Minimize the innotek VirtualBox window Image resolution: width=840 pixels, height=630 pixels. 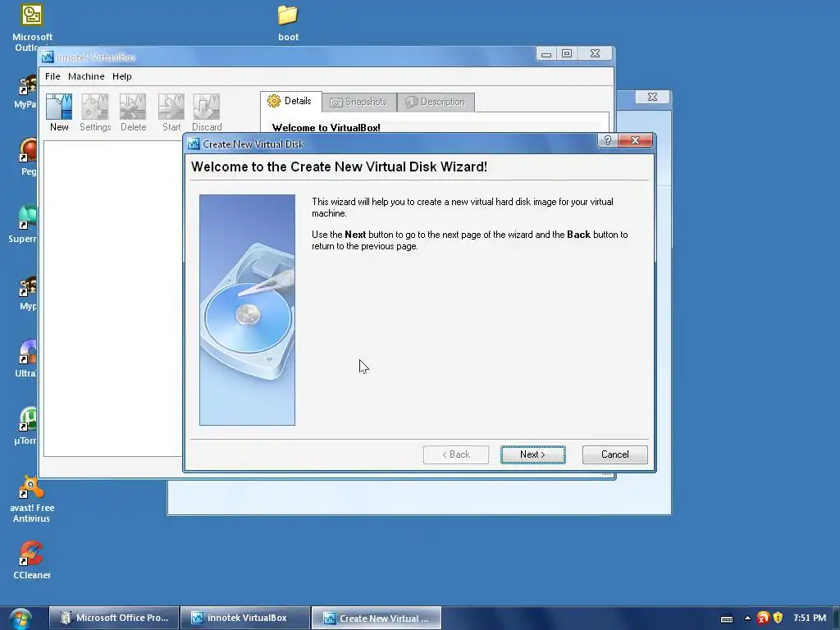546,53
